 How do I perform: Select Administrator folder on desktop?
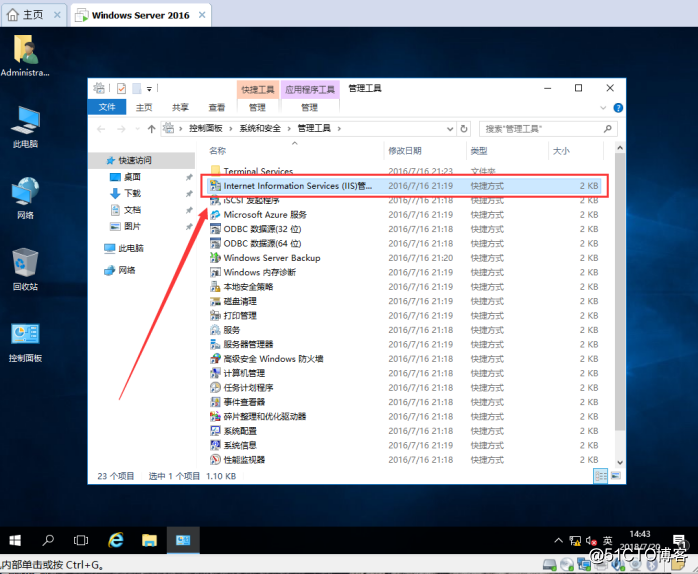coord(25,56)
